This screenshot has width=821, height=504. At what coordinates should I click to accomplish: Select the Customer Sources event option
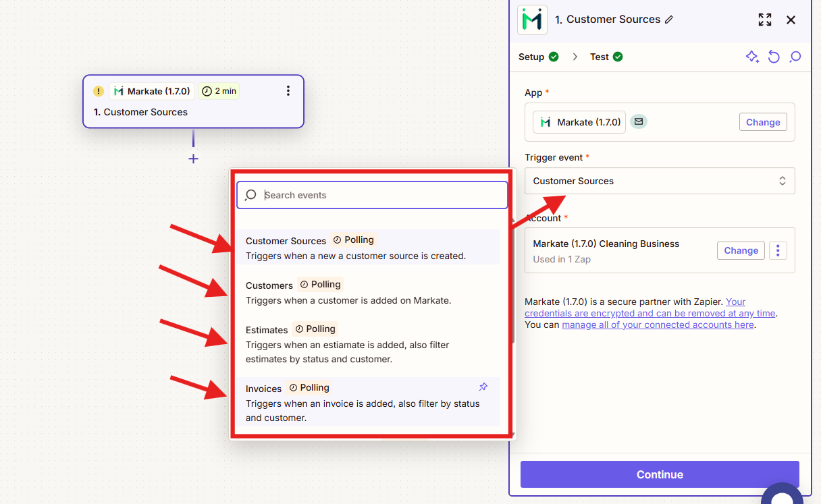click(x=368, y=248)
